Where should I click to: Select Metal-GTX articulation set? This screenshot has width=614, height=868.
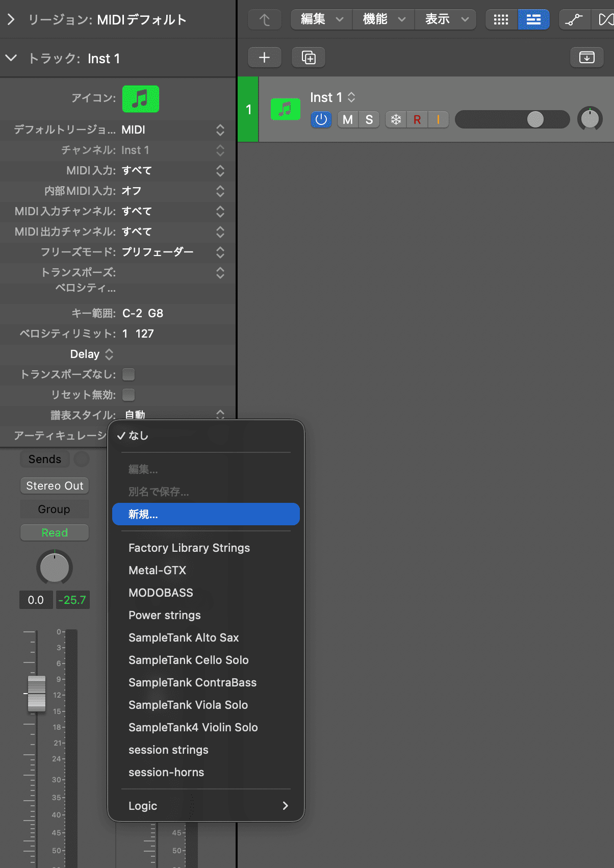point(206,570)
